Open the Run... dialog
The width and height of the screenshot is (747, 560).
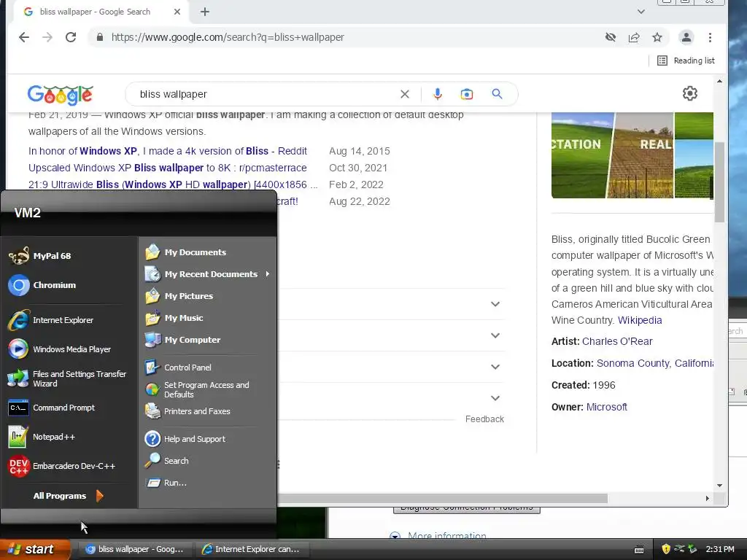pos(166,483)
